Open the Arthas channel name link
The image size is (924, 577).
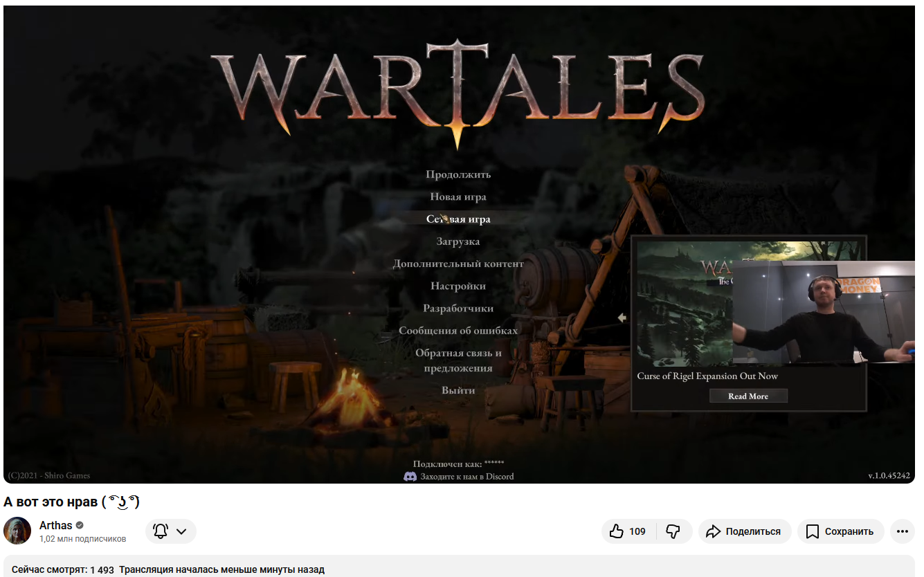point(56,525)
